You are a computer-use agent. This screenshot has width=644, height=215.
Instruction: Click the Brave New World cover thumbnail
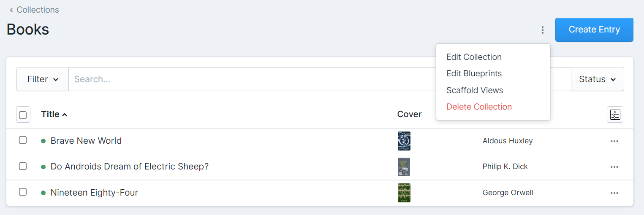(404, 141)
